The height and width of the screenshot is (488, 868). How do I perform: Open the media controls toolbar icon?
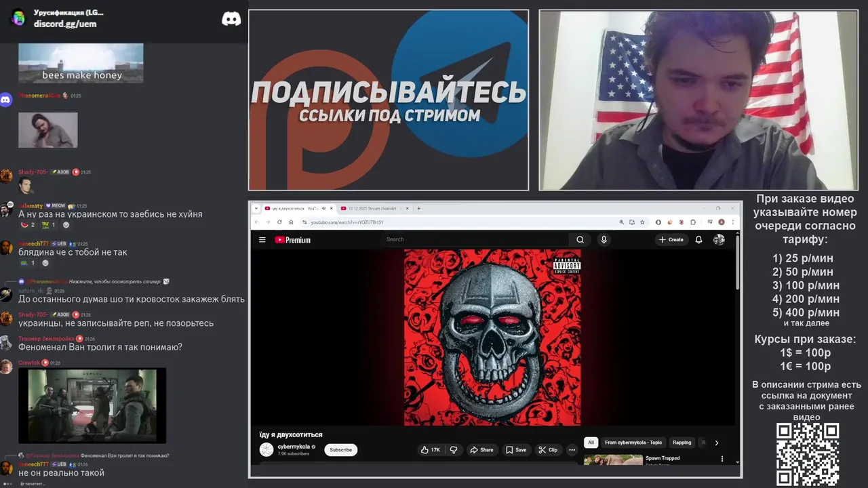click(x=709, y=222)
